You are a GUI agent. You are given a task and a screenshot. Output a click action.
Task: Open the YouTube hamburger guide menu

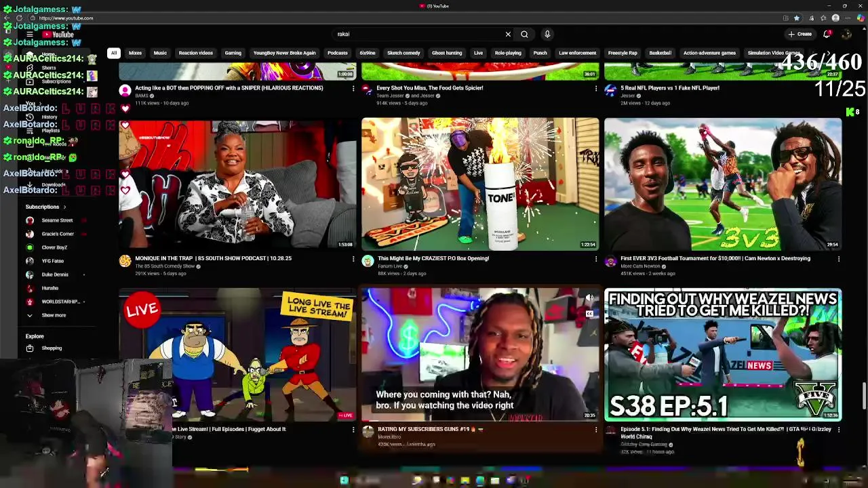coord(30,35)
